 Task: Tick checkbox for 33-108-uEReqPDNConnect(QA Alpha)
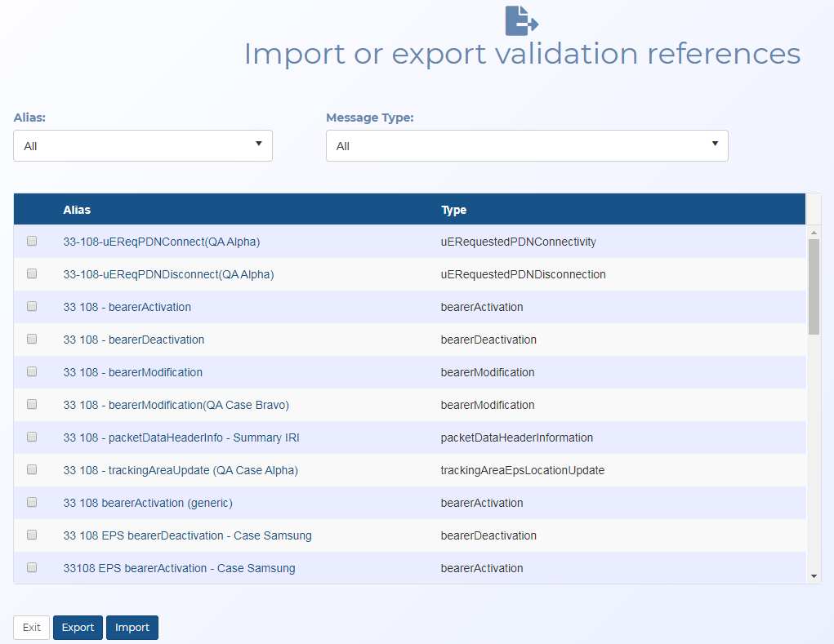tap(32, 242)
